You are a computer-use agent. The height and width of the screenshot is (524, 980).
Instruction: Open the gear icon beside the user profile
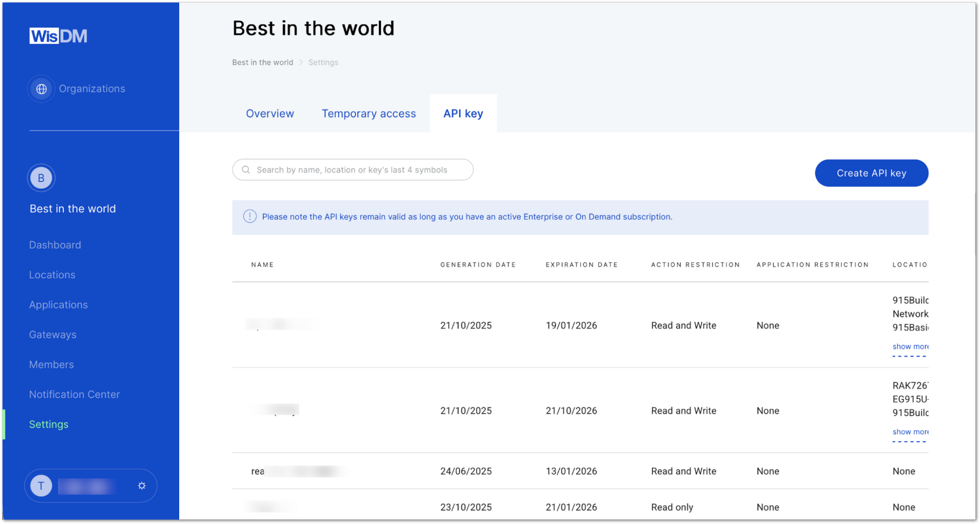coord(141,485)
